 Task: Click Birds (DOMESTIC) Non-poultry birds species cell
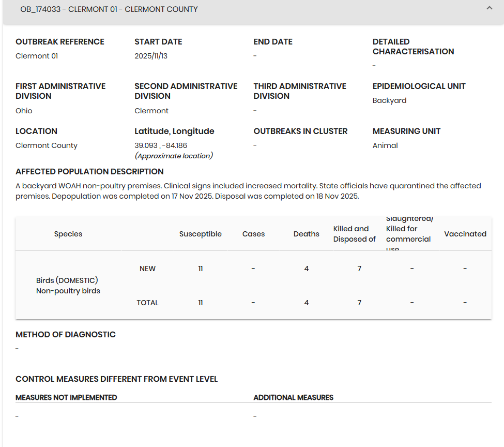(68, 286)
